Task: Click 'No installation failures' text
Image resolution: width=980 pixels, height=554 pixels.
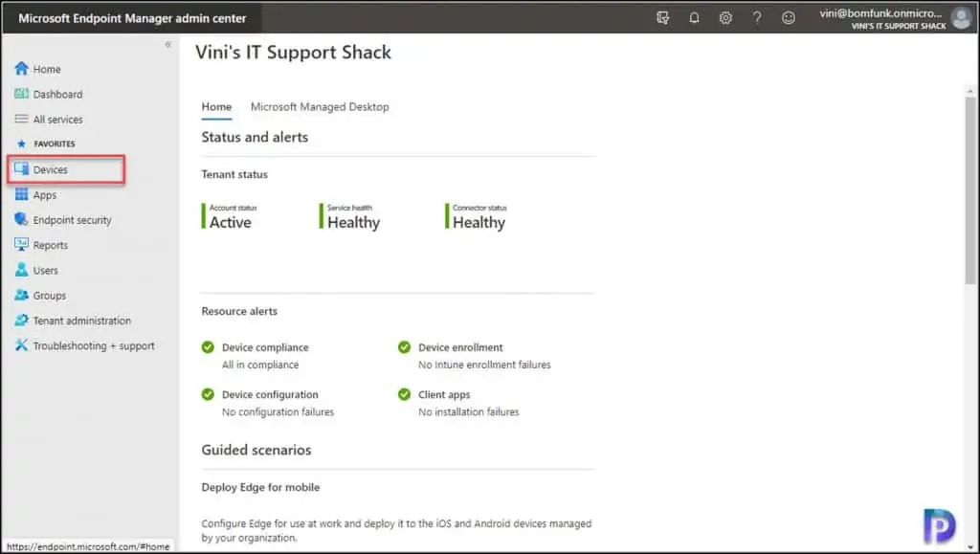Action: click(468, 411)
